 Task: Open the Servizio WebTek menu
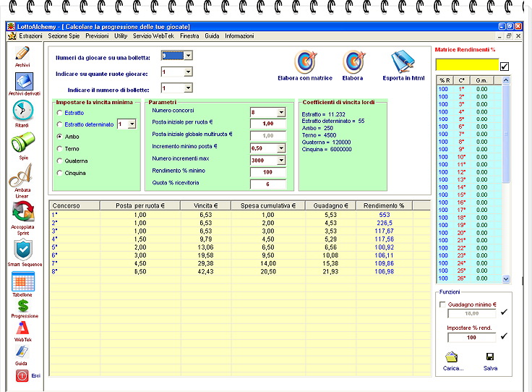[x=153, y=36]
